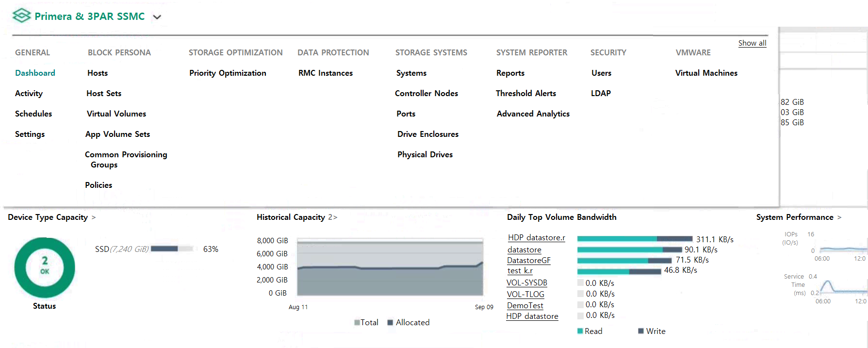This screenshot has height=348, width=868.
Task: Collapse the Primera & 3PAR SSMC menu chevron
Action: 157,17
